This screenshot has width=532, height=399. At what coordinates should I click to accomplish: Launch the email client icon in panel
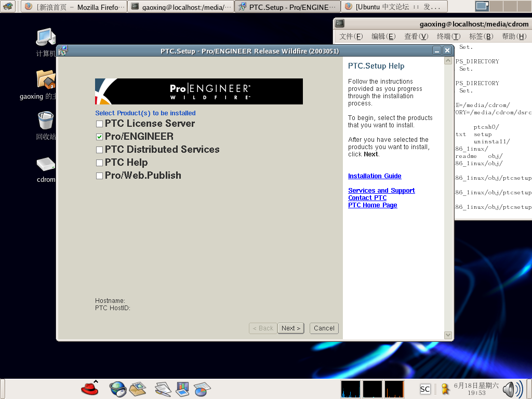coord(137,389)
